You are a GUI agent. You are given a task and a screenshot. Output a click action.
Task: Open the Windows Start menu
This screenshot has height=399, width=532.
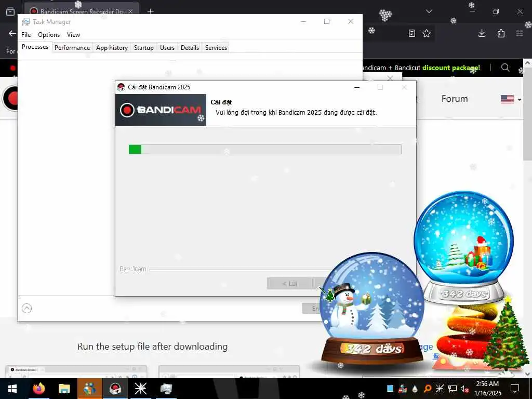12,389
